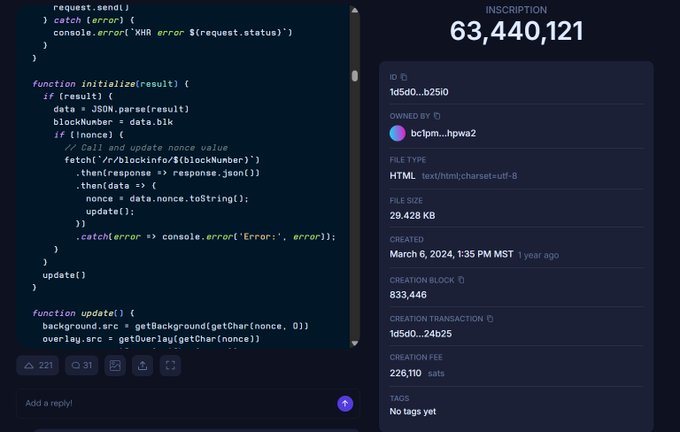680x432 pixels.
Task: Click the console.error XHR error line
Action: point(173,33)
